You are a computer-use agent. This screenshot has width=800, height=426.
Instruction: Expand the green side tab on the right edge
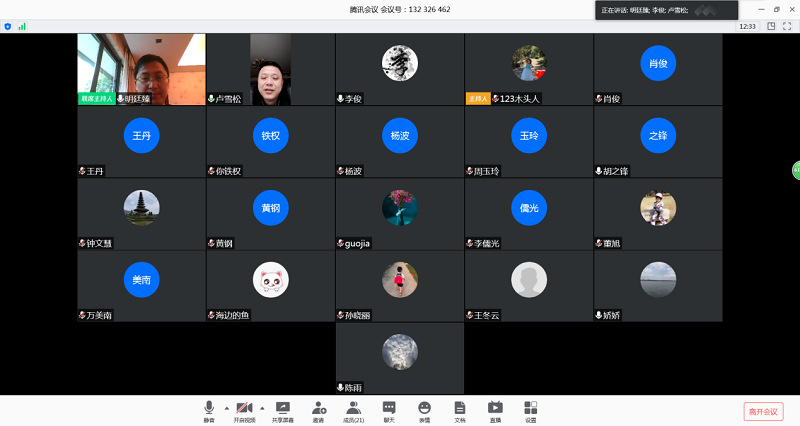click(x=796, y=170)
